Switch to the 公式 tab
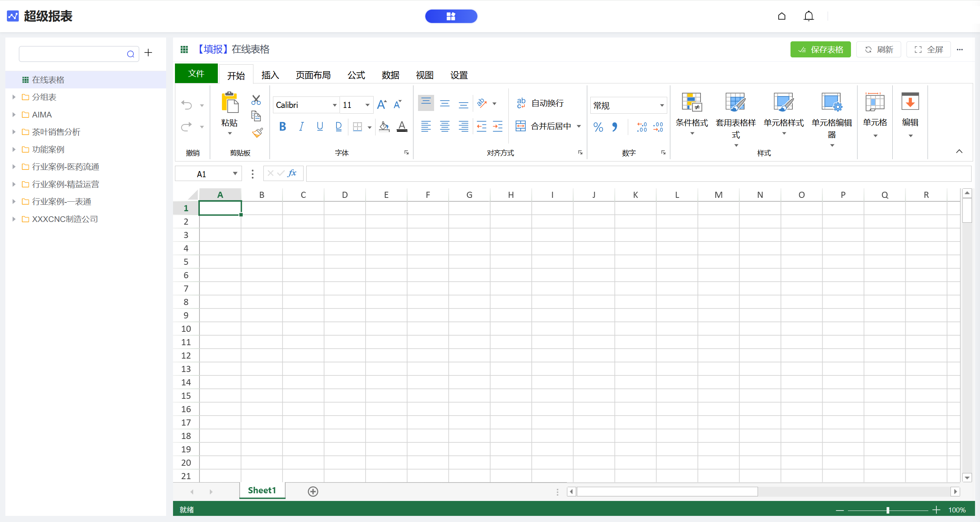This screenshot has width=980, height=522. click(356, 75)
